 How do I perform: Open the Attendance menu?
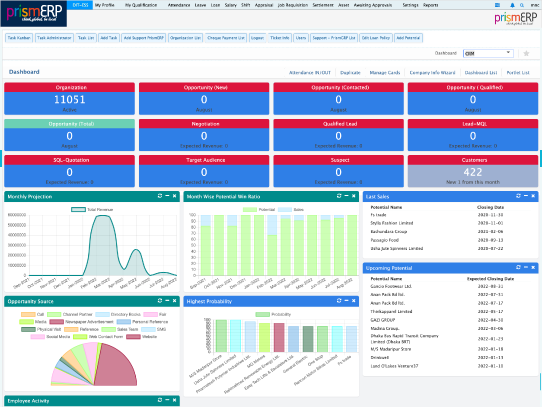[x=179, y=5]
